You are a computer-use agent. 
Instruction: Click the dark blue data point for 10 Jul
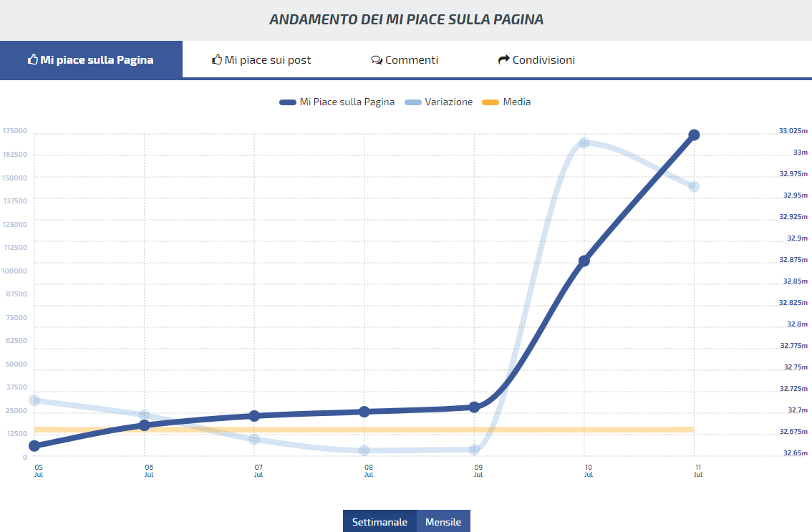point(584,261)
